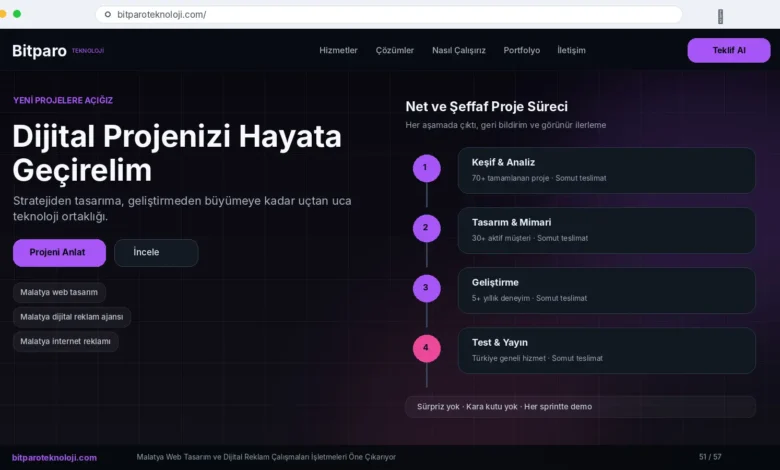Select step 3 circle marker

coord(426,288)
